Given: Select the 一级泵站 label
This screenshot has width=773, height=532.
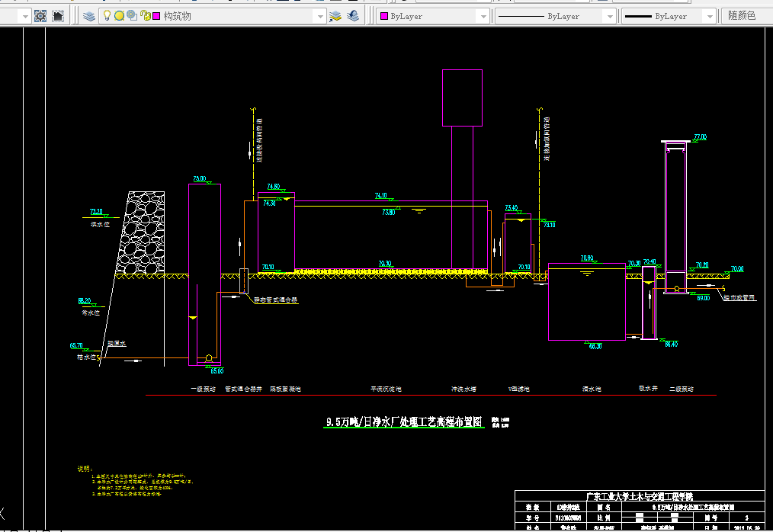Looking at the screenshot, I should 203,389.
